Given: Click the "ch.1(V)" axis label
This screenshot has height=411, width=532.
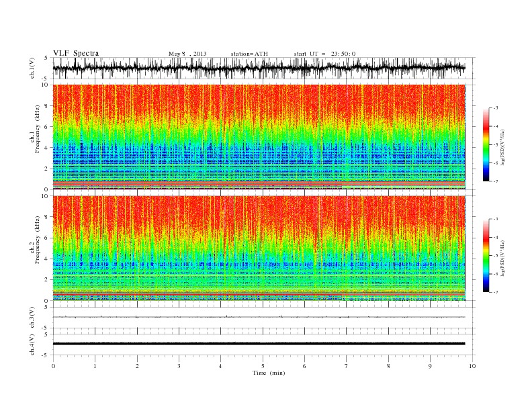Looking at the screenshot, I should tap(32, 68).
